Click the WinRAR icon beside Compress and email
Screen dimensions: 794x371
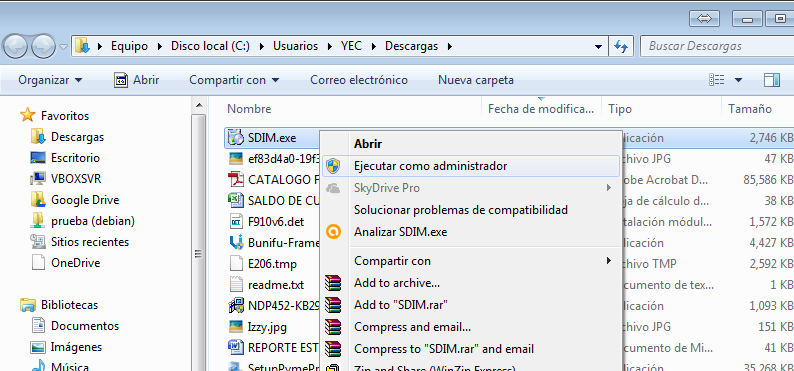(333, 326)
